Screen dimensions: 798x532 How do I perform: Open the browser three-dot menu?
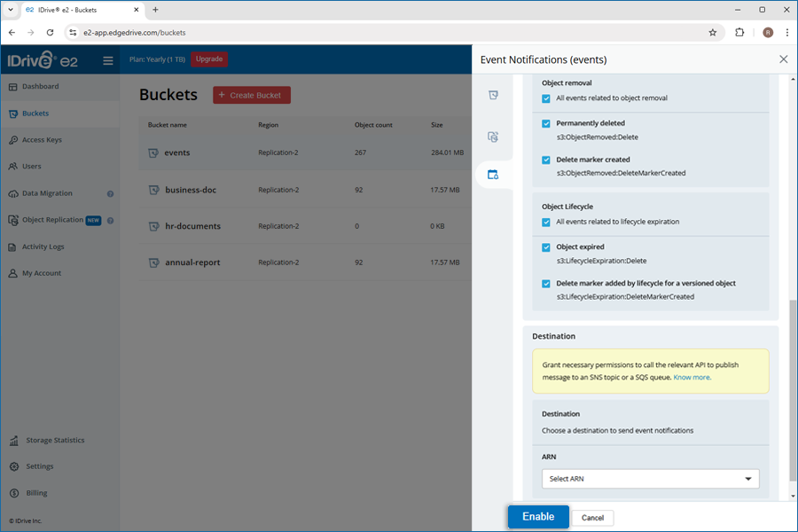coord(786,33)
